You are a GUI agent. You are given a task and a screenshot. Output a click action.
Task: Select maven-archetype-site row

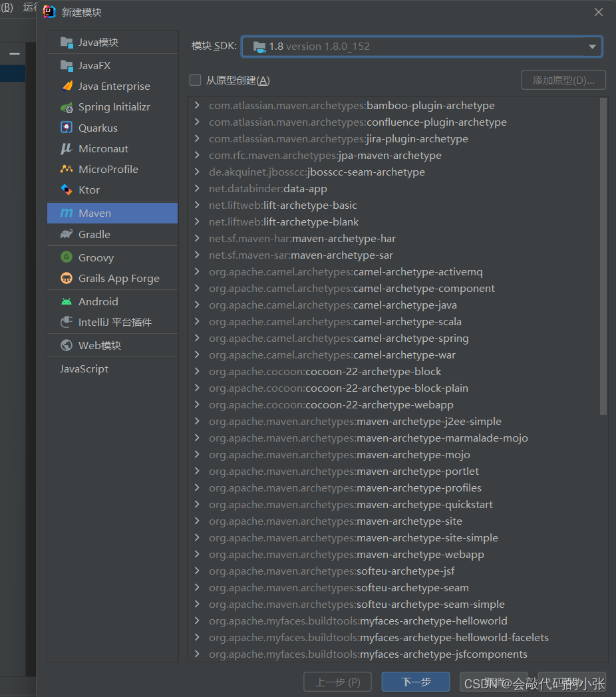394,521
